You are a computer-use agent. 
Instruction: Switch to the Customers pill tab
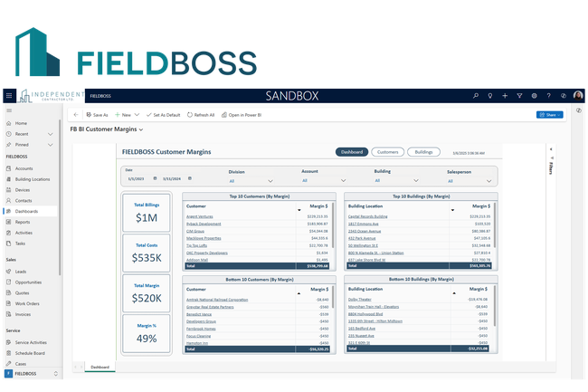click(387, 152)
